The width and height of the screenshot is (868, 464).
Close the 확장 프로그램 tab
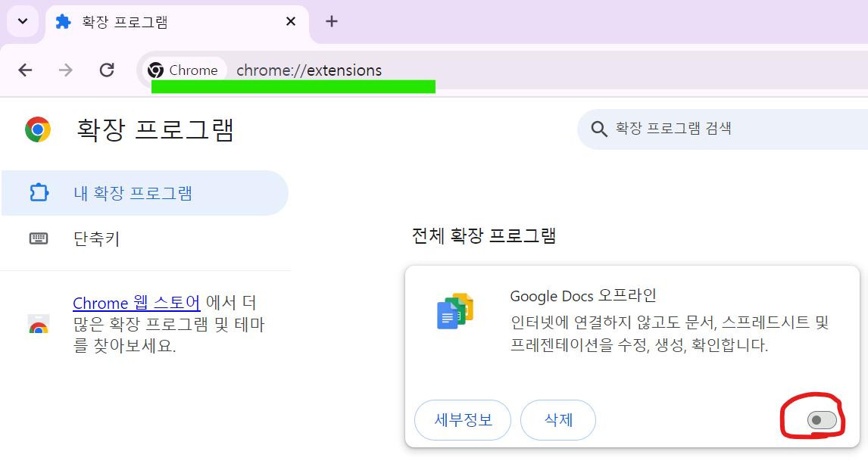291,21
